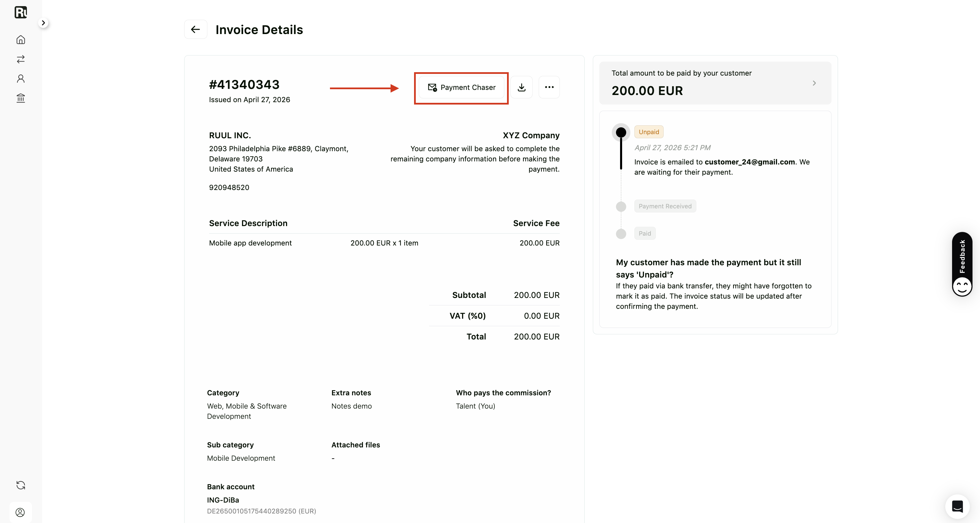Click the refresh sync sidebar icon
980x523 pixels.
[20, 485]
